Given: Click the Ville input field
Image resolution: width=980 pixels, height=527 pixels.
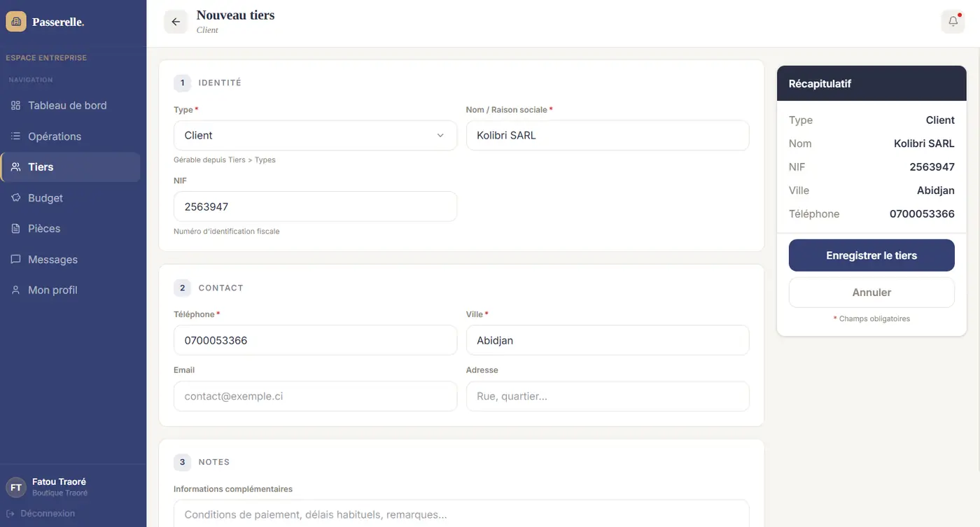Looking at the screenshot, I should click(608, 340).
